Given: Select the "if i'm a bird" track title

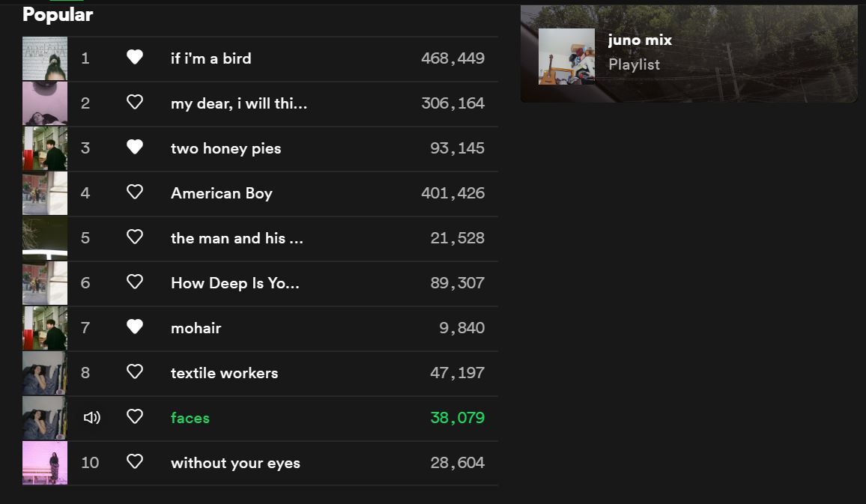Looking at the screenshot, I should pos(211,58).
